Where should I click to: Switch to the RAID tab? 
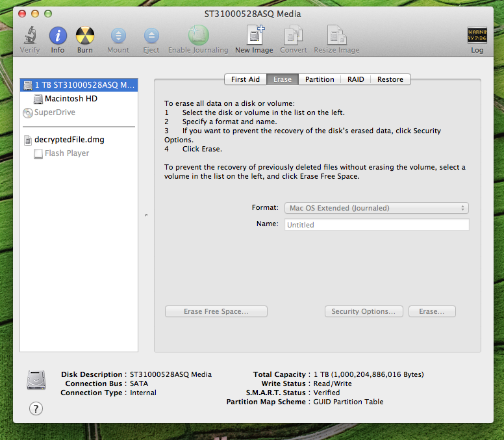point(355,79)
